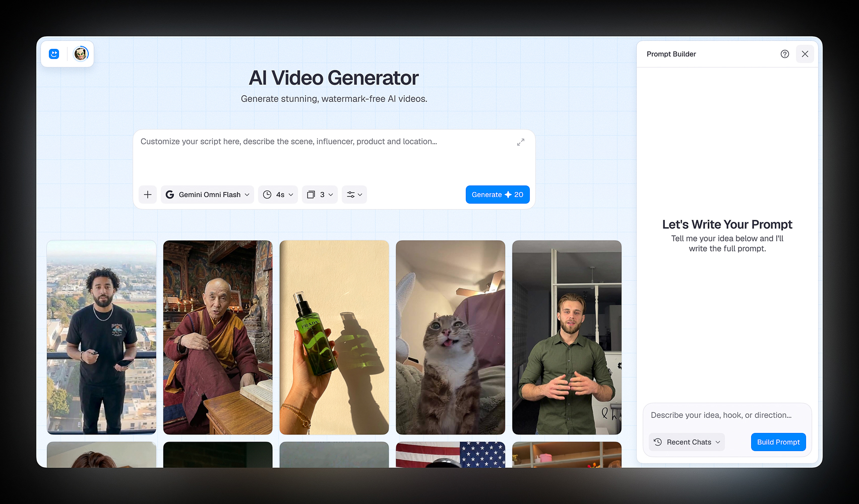Open the 3 variations count dropdown
Screen dimensions: 859x504
pyautogui.click(x=320, y=195)
